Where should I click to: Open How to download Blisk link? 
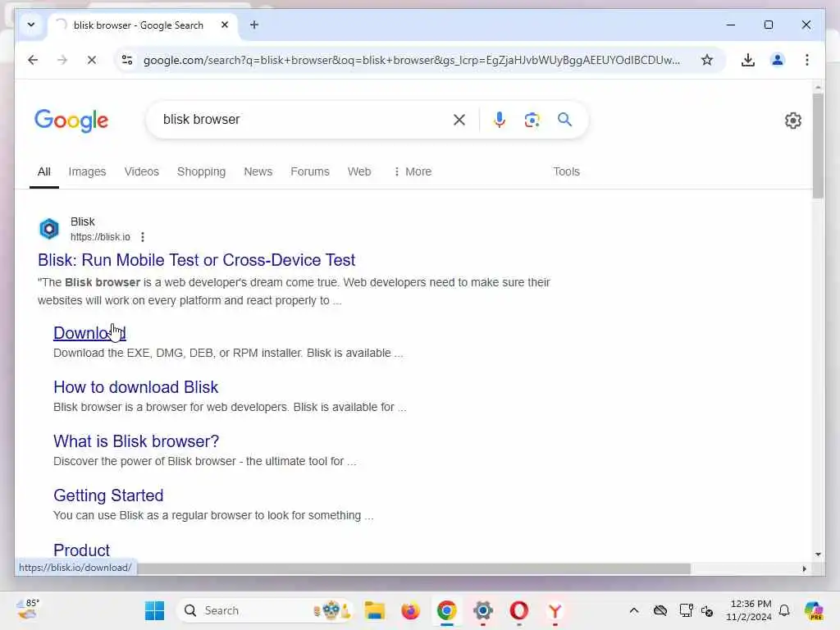click(x=135, y=387)
